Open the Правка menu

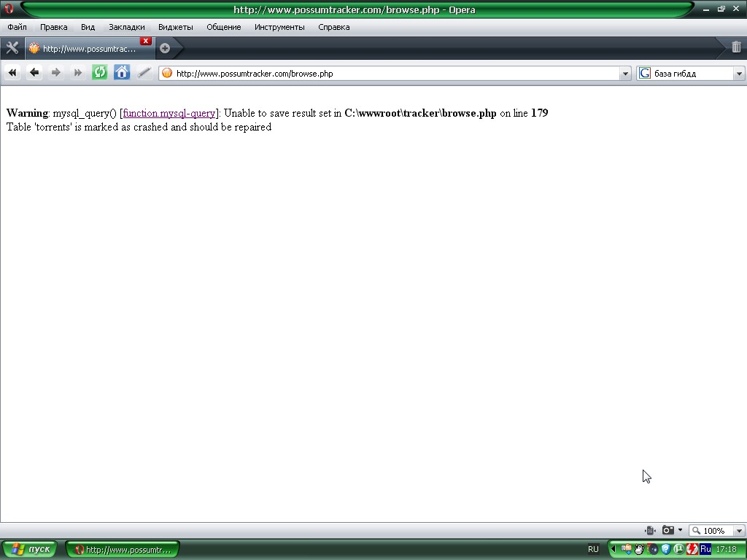click(54, 27)
